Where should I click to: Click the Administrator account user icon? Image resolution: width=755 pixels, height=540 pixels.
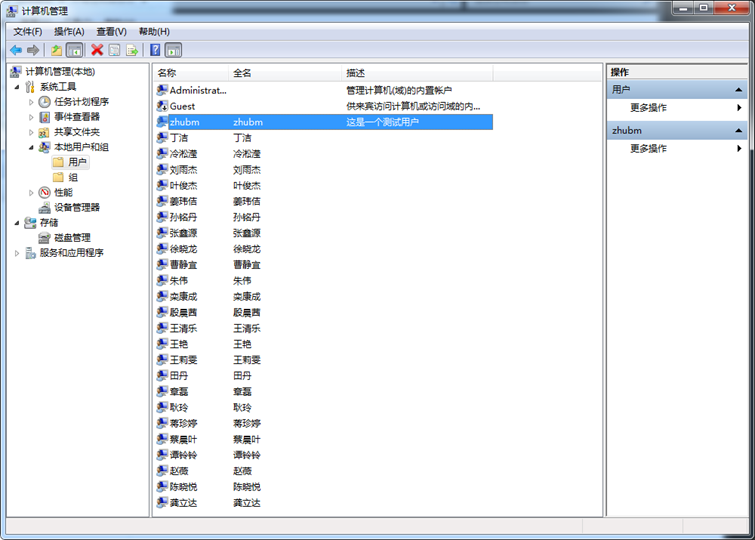pyautogui.click(x=162, y=90)
